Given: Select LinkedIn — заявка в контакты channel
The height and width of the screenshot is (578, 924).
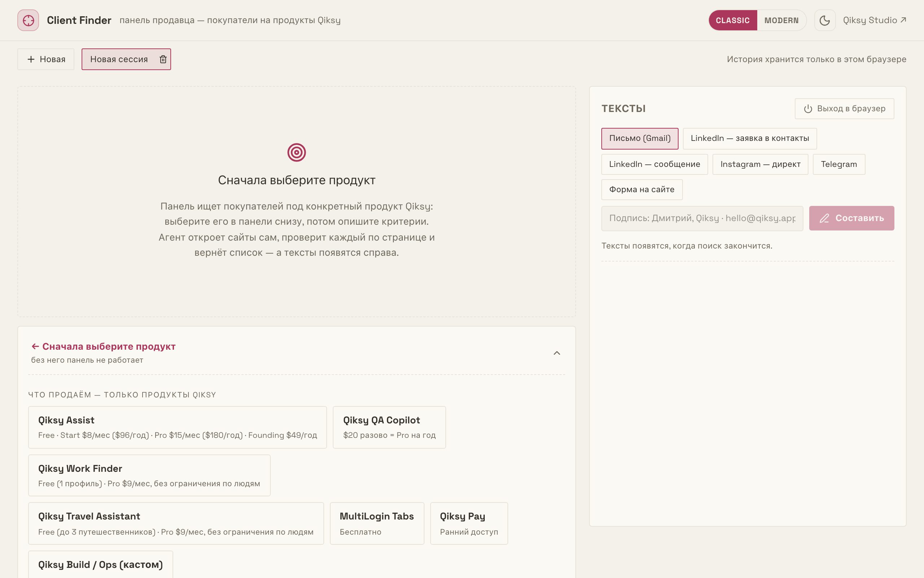Looking at the screenshot, I should coord(750,138).
